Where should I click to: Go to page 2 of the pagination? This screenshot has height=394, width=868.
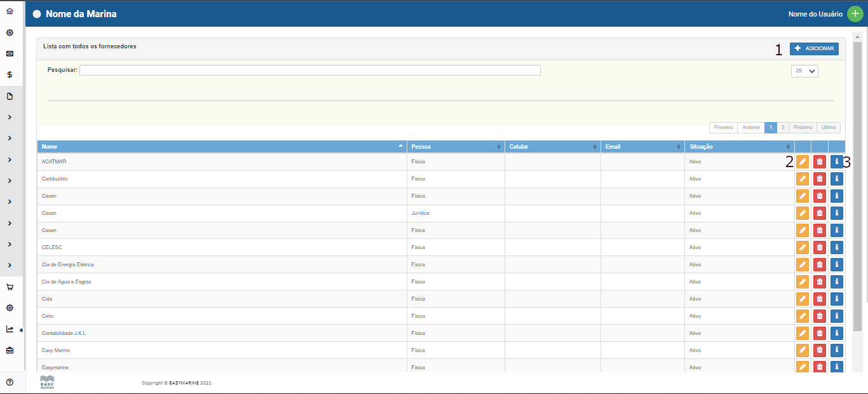click(x=783, y=128)
